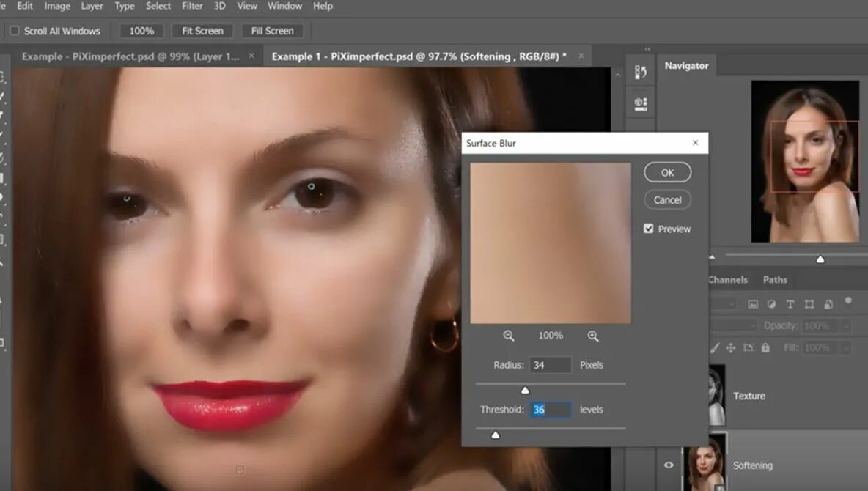
Task: Filter layers by smart objects icon
Action: pos(828,304)
